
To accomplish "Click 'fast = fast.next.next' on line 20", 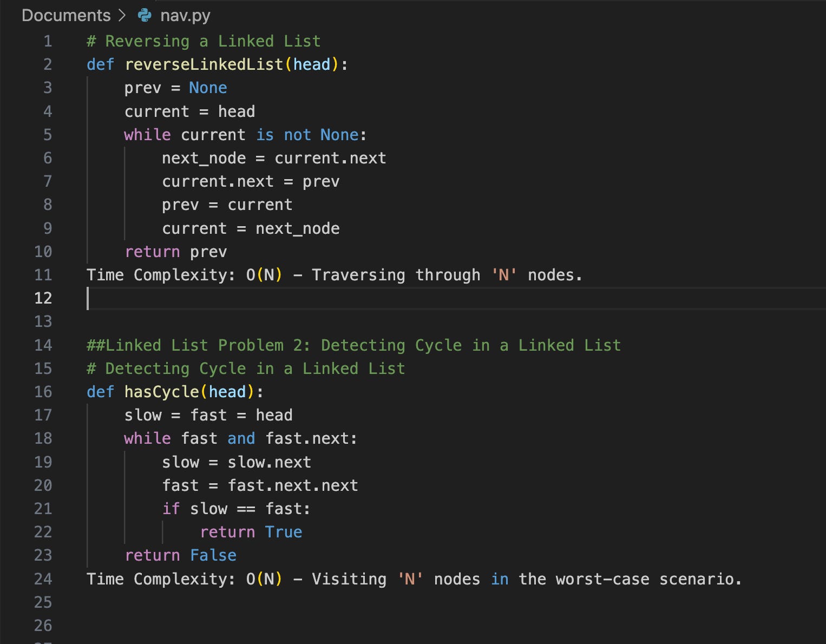I will pyautogui.click(x=260, y=485).
